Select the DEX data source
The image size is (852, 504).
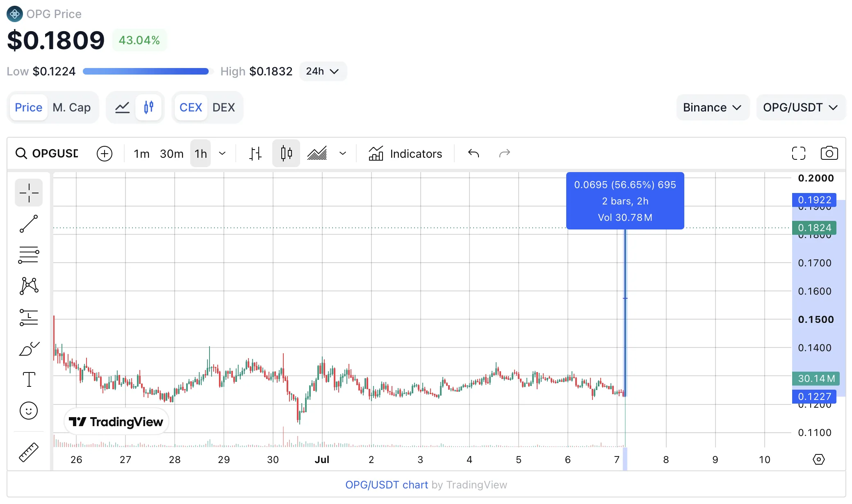223,107
